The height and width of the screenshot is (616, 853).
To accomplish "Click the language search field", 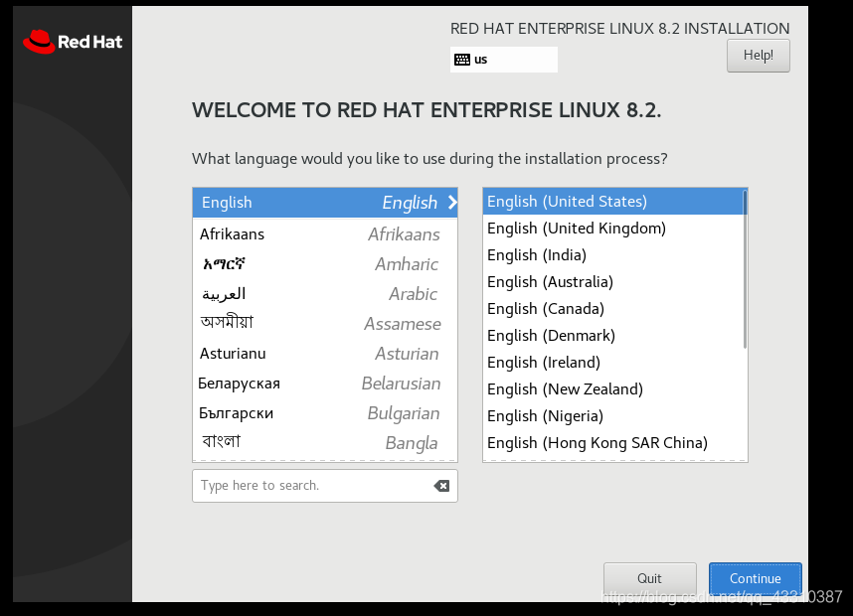I will pyautogui.click(x=325, y=486).
